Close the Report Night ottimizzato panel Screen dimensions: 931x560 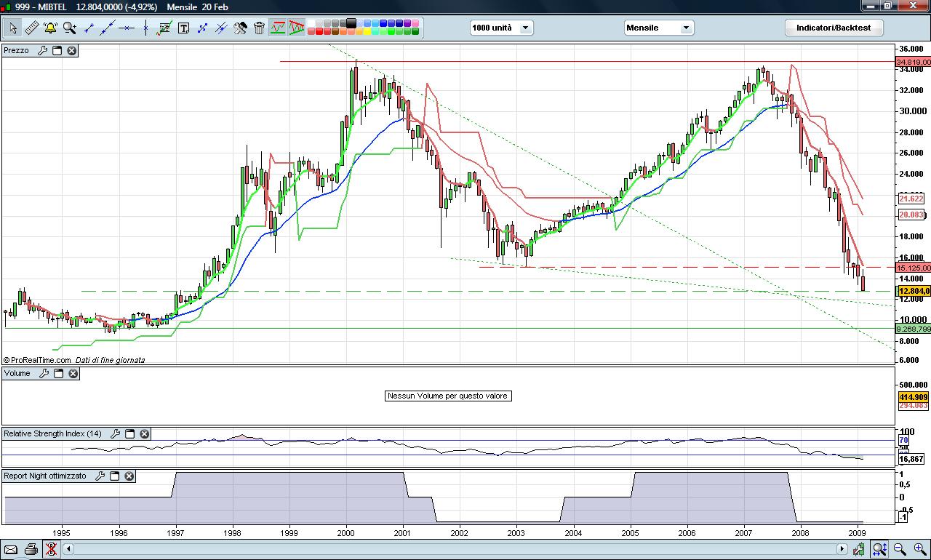tap(129, 476)
